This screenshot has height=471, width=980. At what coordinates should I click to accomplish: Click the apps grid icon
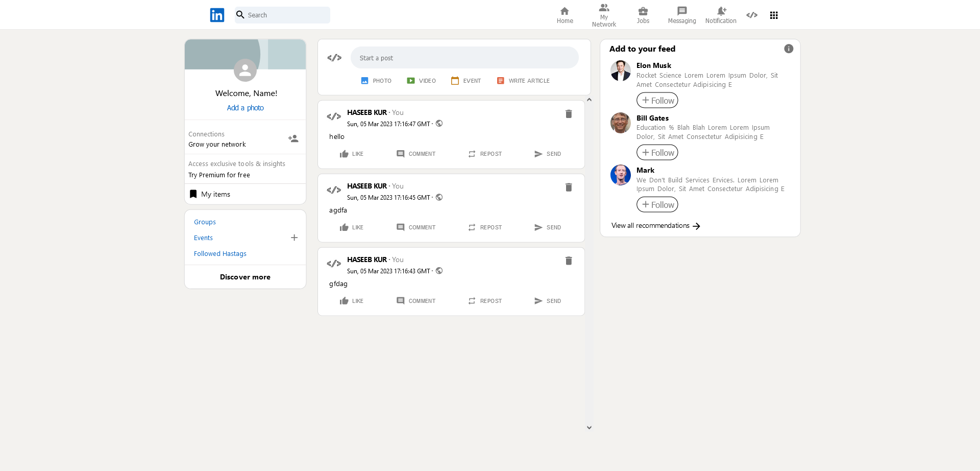pyautogui.click(x=773, y=15)
